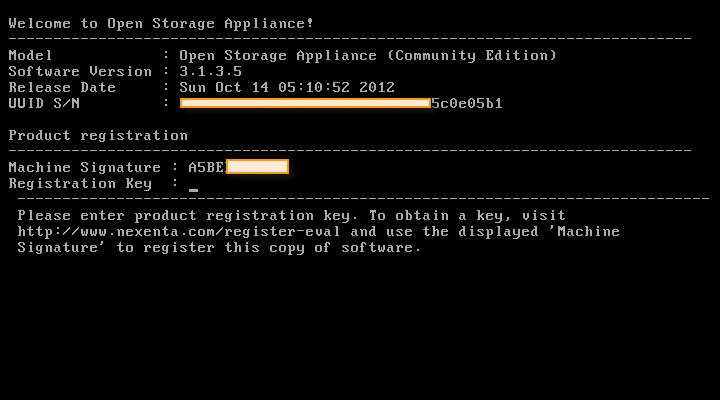Click the nexenta.com/register-eval URL

pos(179,231)
